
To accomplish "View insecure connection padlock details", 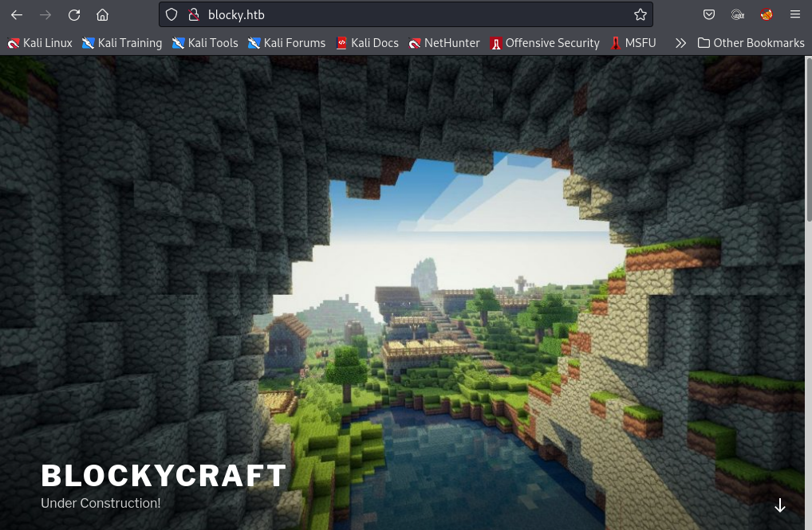I will (194, 15).
